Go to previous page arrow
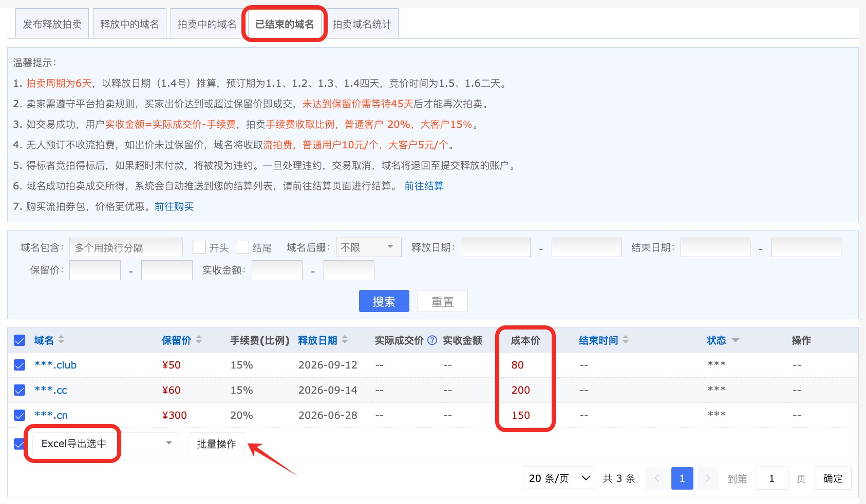This screenshot has width=866, height=504. [x=657, y=478]
